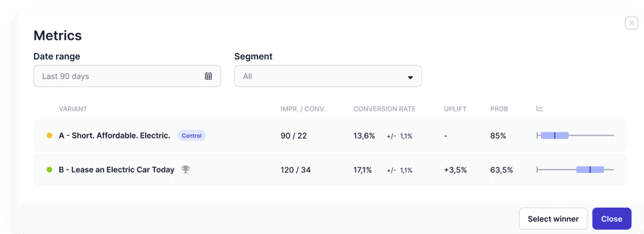Sort by the Conversion Rate column header

coord(384,109)
